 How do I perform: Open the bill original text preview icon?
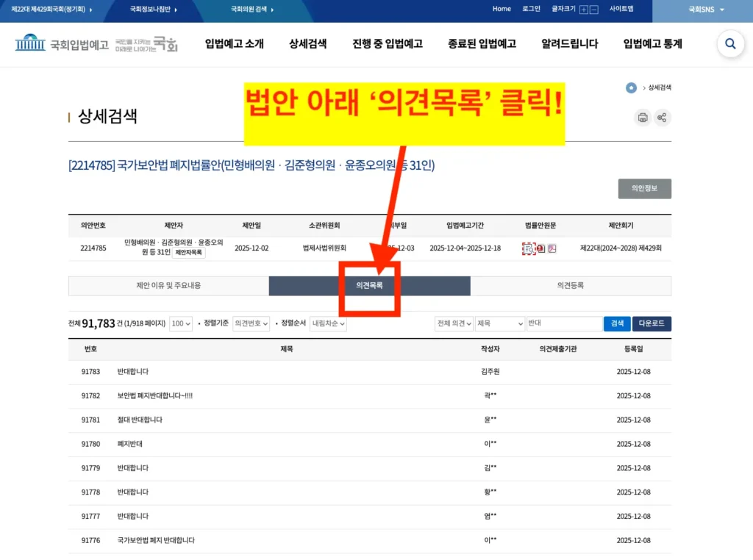click(528, 248)
